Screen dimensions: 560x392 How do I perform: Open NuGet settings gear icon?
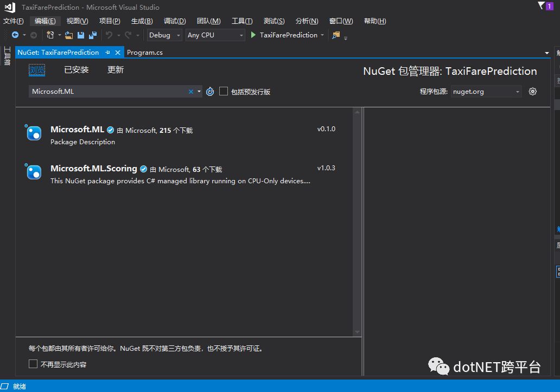coord(532,92)
